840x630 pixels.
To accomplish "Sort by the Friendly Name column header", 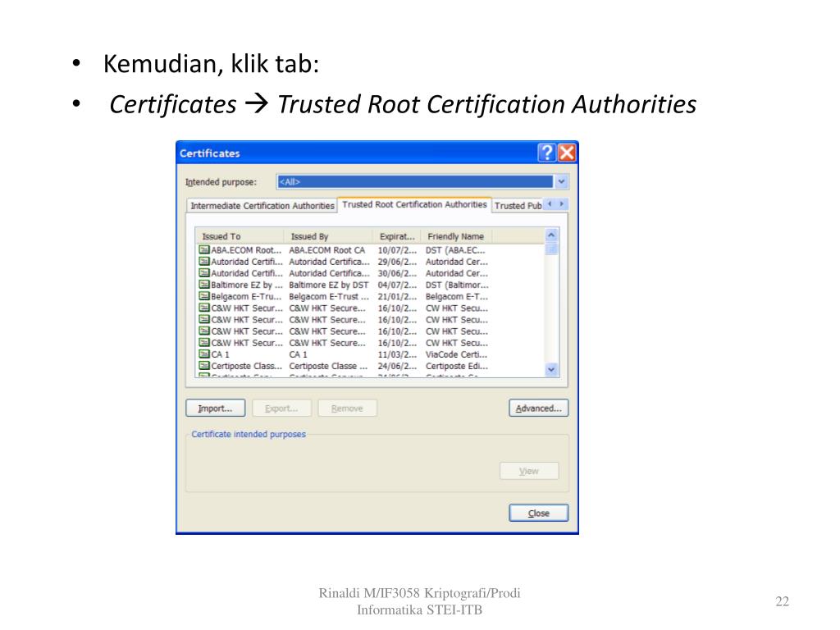I will click(456, 236).
